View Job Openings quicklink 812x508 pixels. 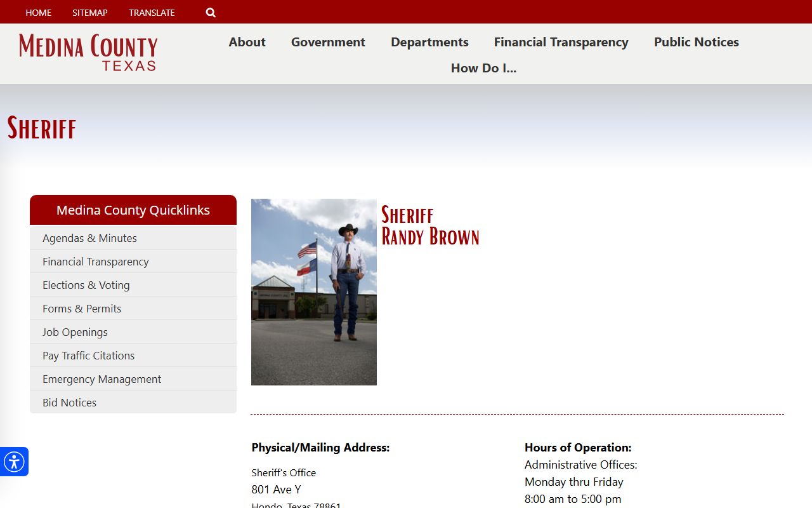(75, 332)
